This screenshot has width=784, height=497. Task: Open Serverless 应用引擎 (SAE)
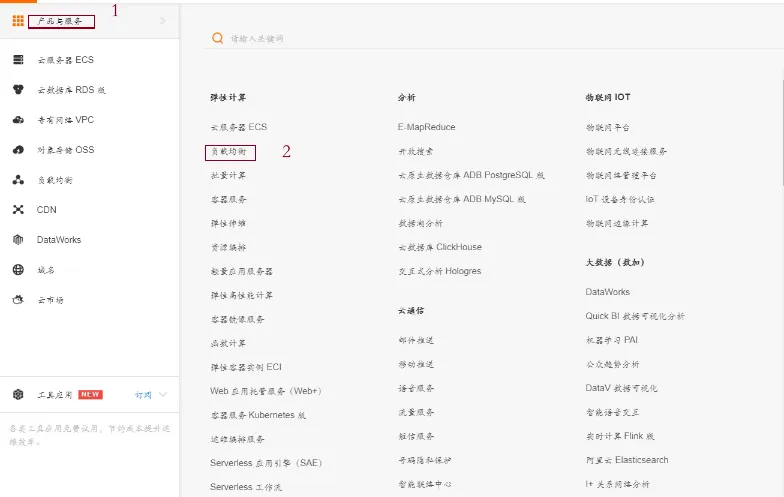tap(266, 463)
